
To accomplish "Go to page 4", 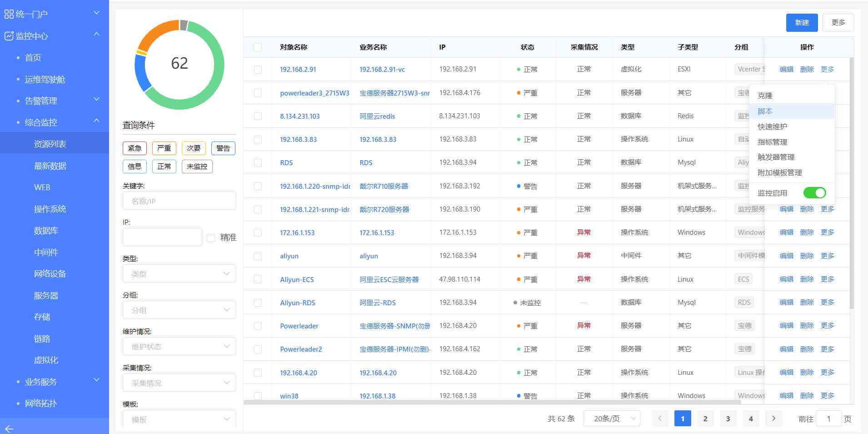I will (x=751, y=419).
